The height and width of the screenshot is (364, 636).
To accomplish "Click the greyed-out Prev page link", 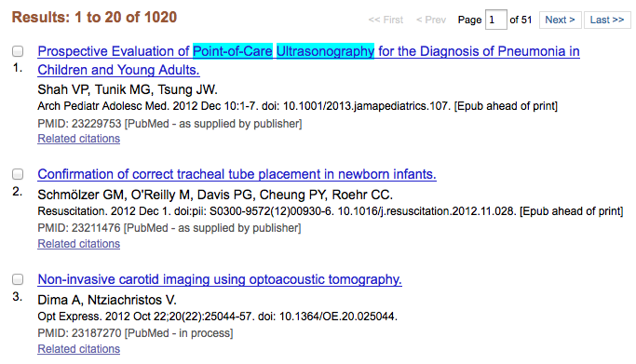I will [x=431, y=20].
